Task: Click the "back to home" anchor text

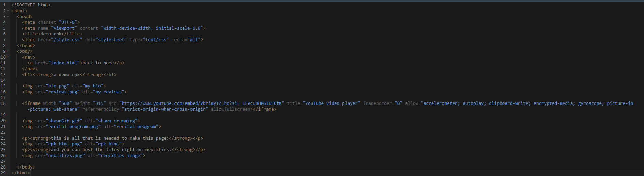Action: 98,63
